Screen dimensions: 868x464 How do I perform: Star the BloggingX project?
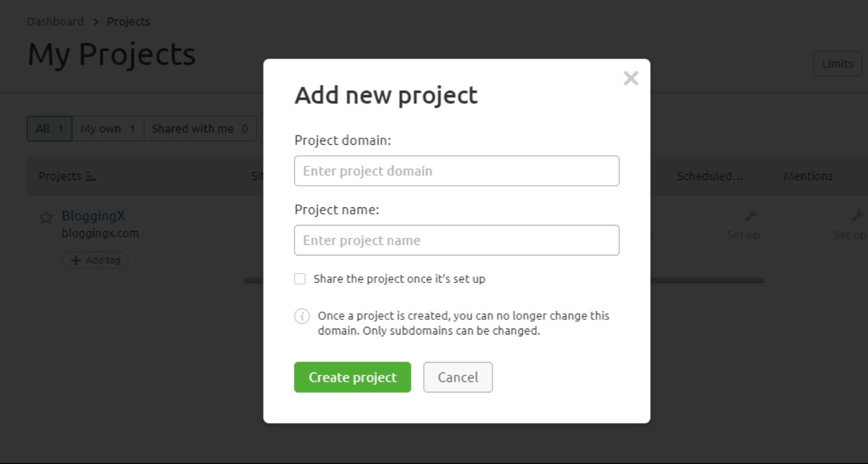click(x=45, y=217)
